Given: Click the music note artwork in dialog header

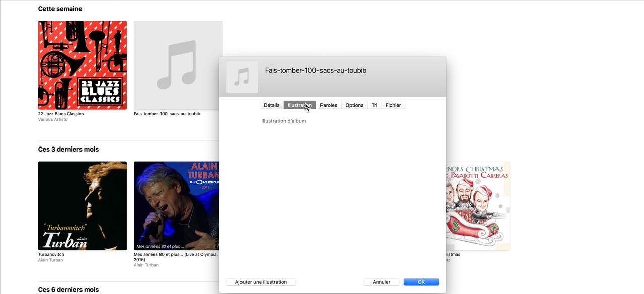Looking at the screenshot, I should (242, 77).
